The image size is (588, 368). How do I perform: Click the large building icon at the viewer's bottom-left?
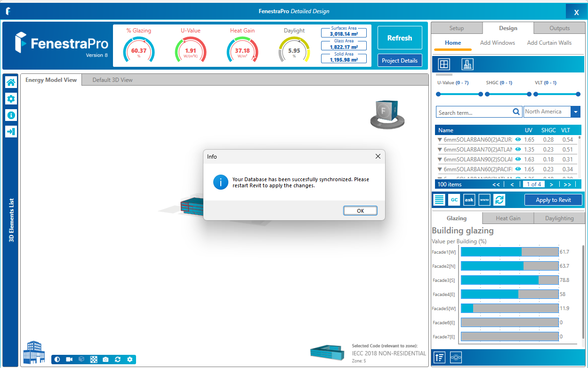(x=34, y=352)
